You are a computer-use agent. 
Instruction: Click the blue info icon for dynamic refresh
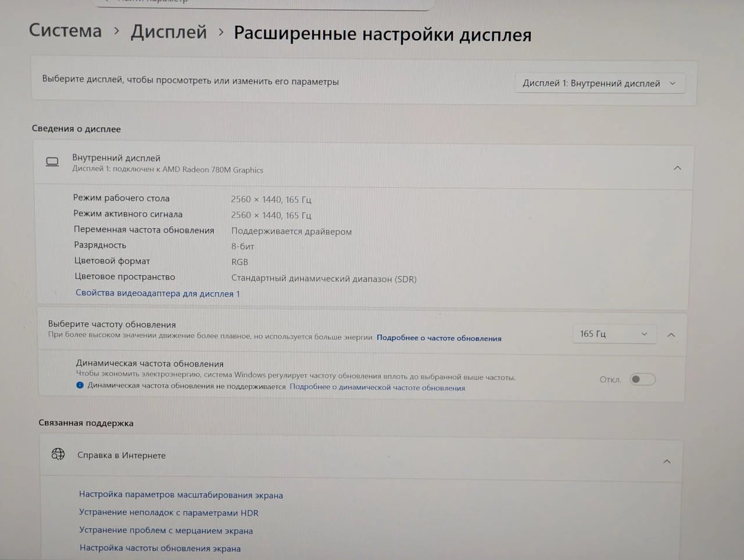pos(80,385)
